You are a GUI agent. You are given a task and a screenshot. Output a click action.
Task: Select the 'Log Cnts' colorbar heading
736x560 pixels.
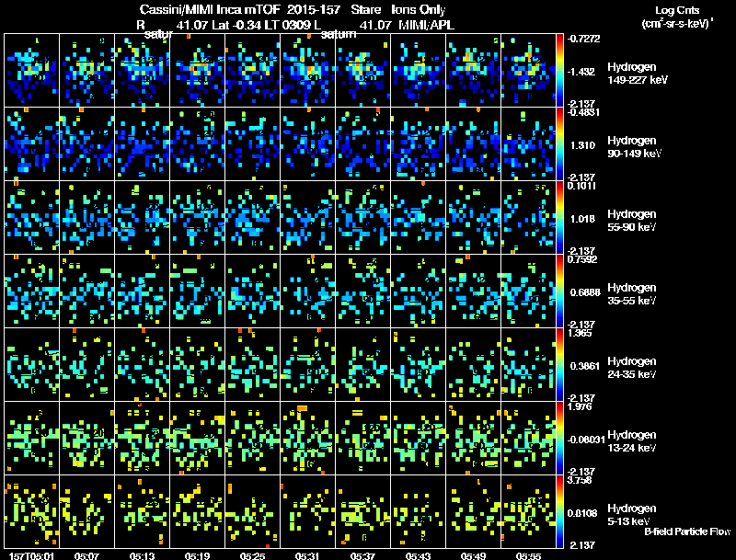[677, 10]
